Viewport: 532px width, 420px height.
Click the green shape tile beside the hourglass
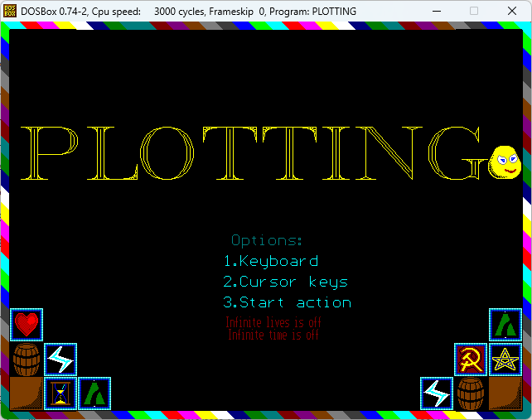click(x=94, y=393)
